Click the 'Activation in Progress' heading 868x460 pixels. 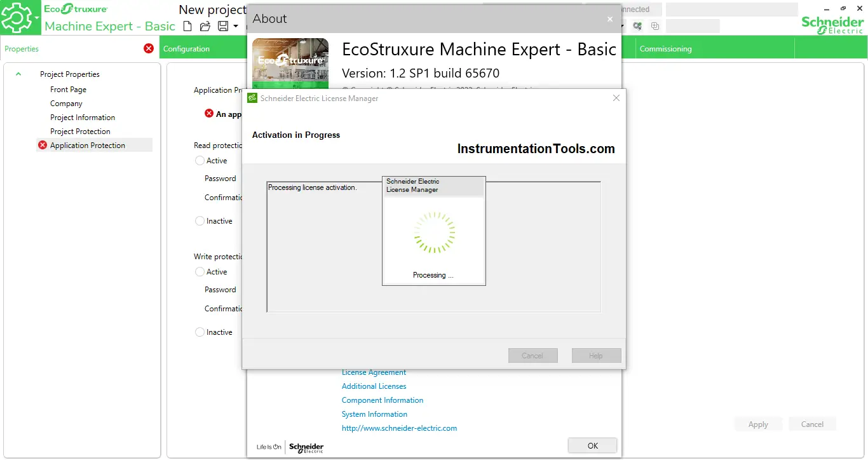pyautogui.click(x=296, y=135)
